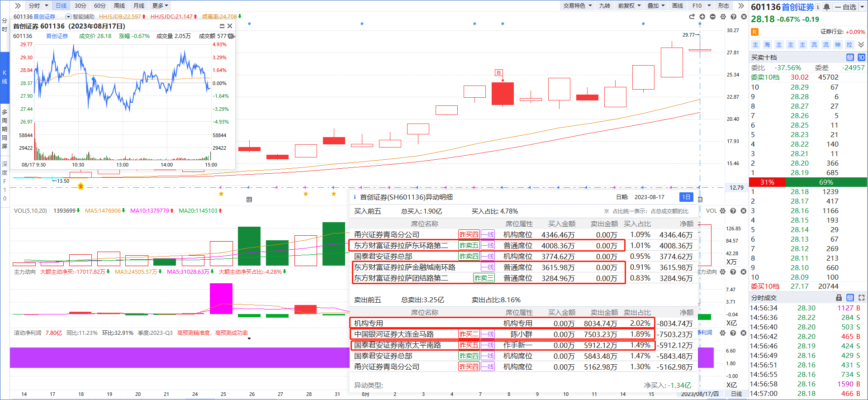Click the 日线 label at chart bottom right

(737, 394)
